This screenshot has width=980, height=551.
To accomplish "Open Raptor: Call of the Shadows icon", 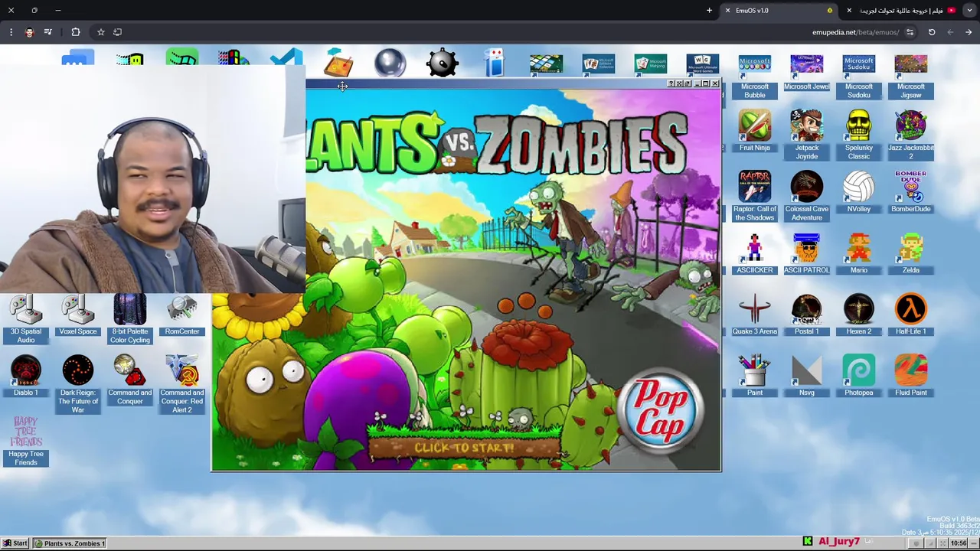I will point(754,196).
